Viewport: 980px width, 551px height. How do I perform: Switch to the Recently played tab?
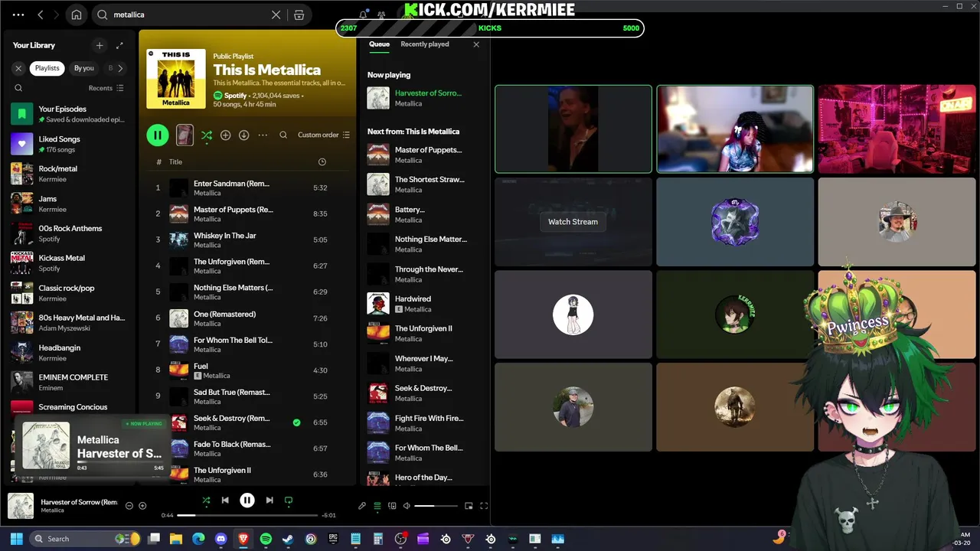pos(425,44)
